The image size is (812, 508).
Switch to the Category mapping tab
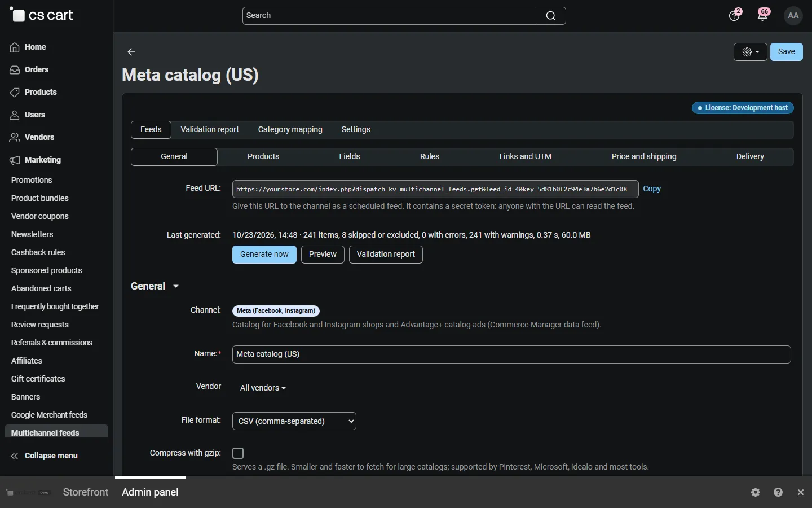click(x=290, y=130)
